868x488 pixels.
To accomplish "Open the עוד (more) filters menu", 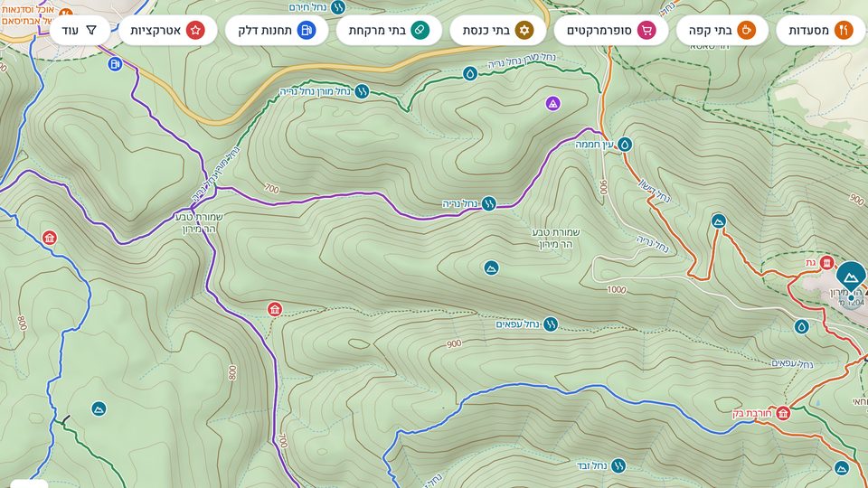I will tap(80, 31).
